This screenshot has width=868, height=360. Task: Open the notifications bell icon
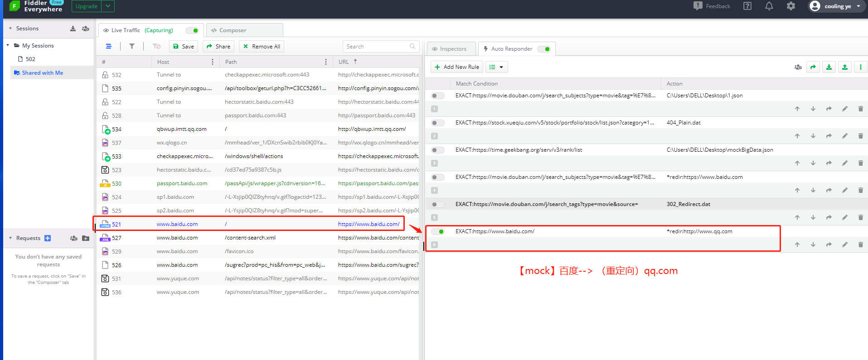click(769, 6)
